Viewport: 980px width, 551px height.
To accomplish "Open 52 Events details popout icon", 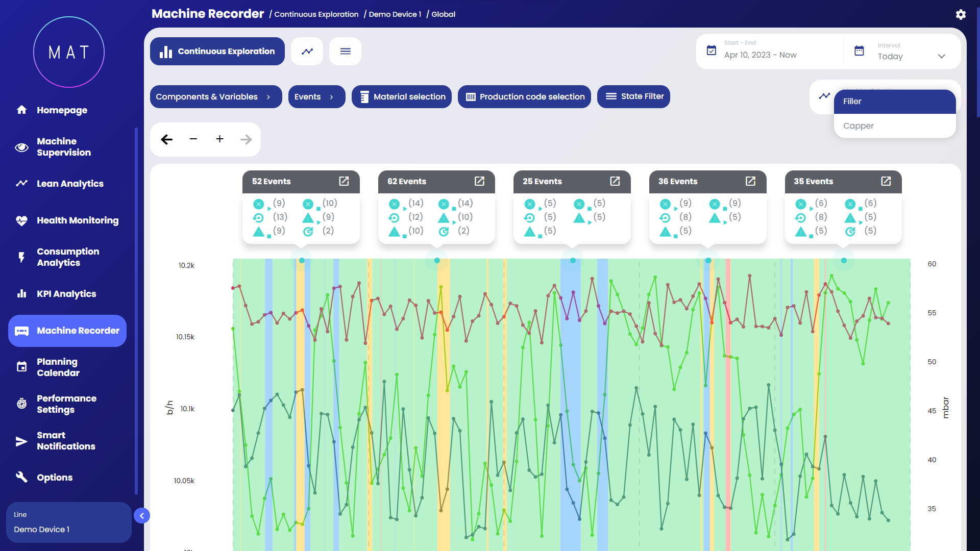I will click(344, 181).
